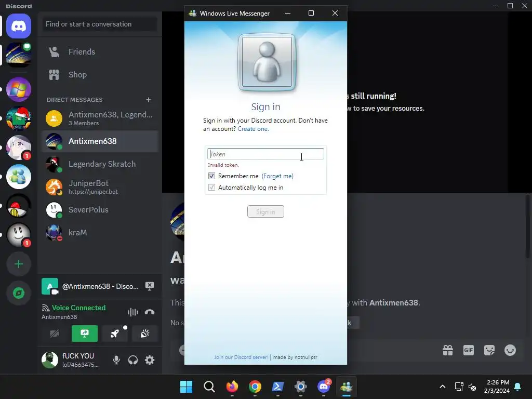Click the Sign in button
Screen dimensions: 532x399
265,212
